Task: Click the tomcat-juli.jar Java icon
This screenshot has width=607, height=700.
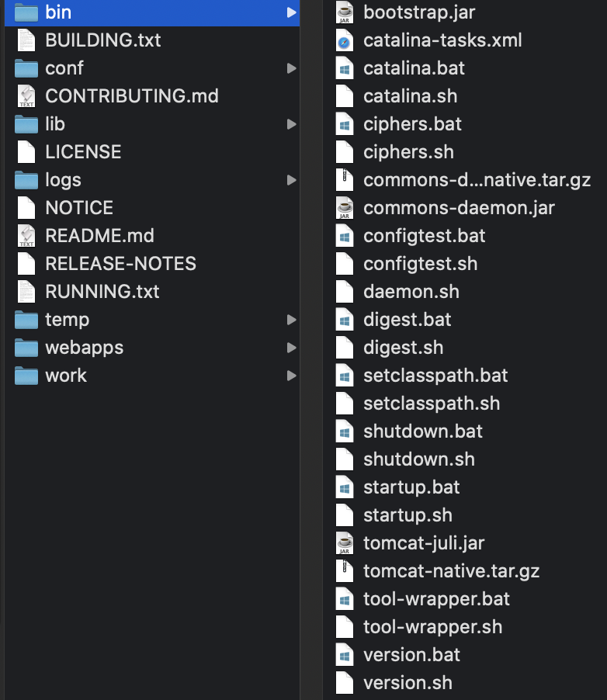Action: tap(345, 543)
